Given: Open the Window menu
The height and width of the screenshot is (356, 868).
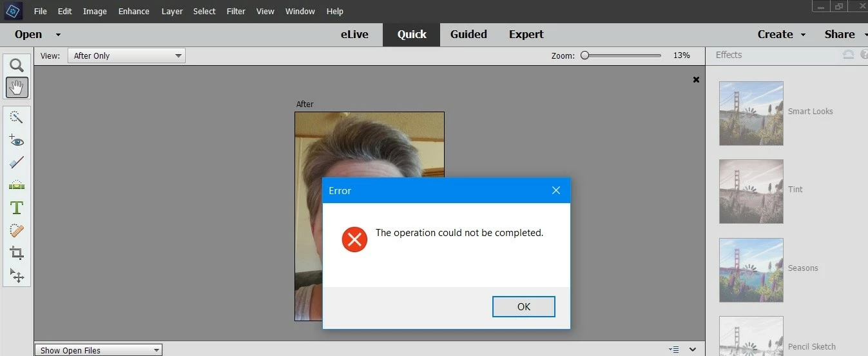Looking at the screenshot, I should coord(300,11).
